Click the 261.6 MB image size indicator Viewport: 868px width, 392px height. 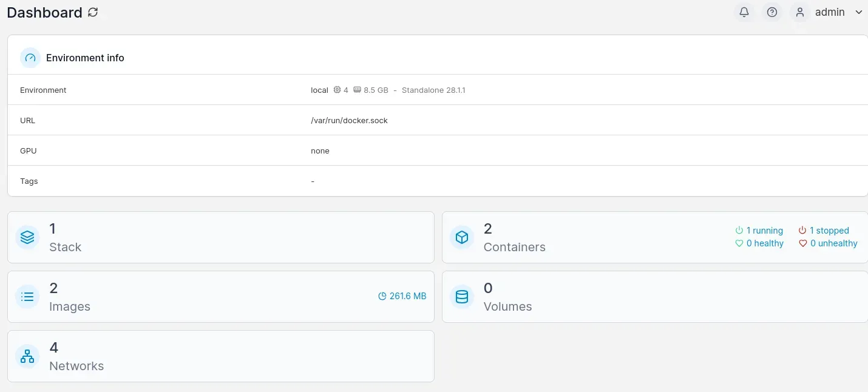[402, 296]
